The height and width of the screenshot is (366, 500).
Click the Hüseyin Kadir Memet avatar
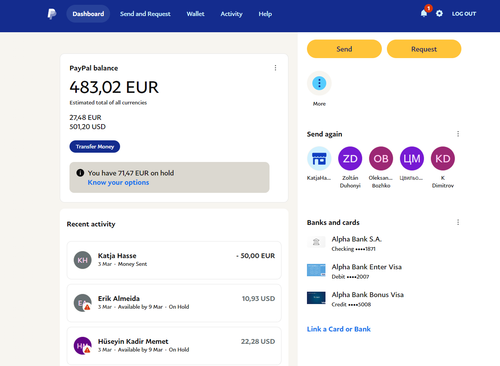tap(82, 346)
